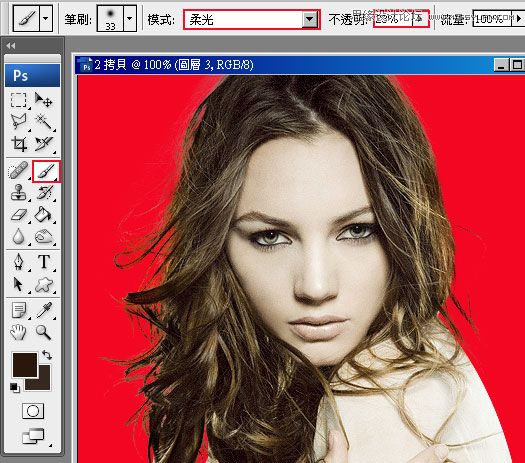Screen dimensions: 525x463
Task: Open the opacity slider arrow
Action: coord(420,19)
